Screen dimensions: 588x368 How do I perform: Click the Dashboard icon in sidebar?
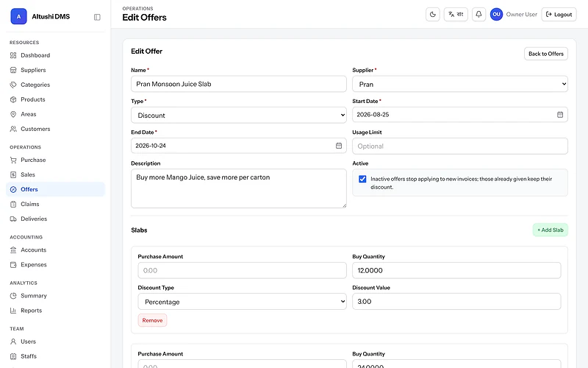[13, 55]
